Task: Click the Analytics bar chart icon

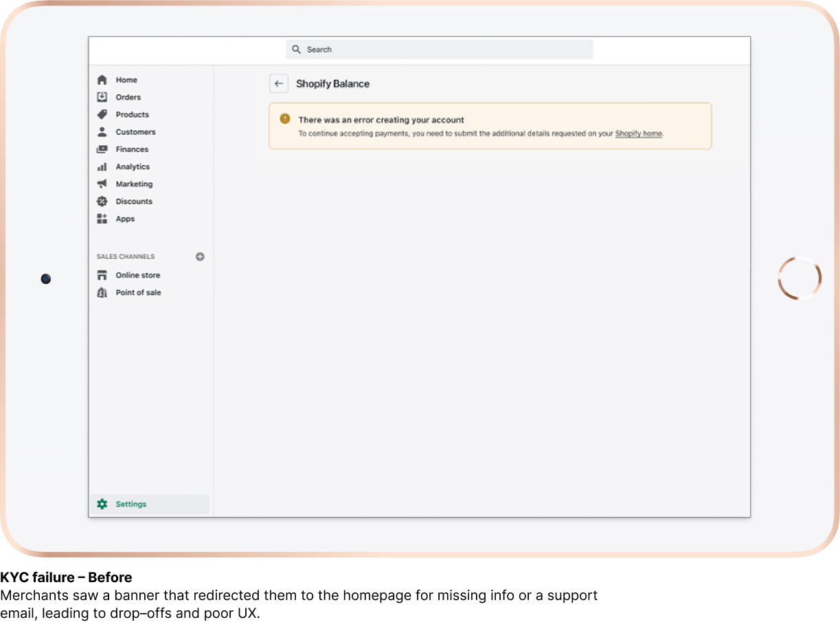Action: [x=102, y=166]
